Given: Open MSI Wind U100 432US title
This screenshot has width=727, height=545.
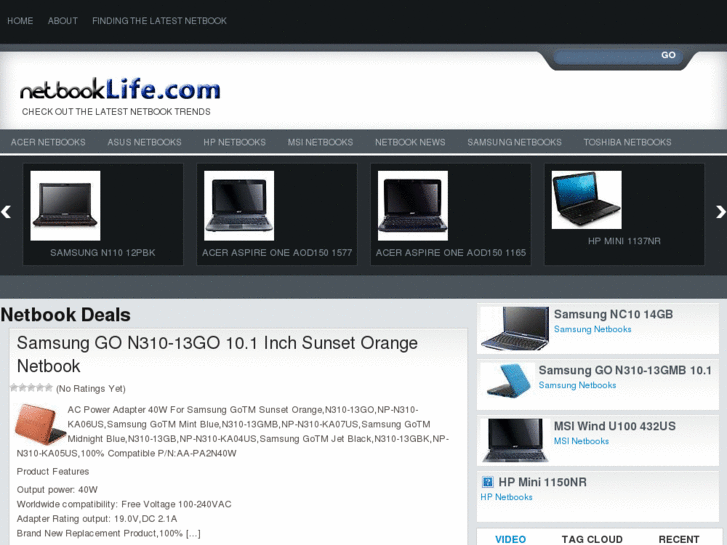Looking at the screenshot, I should click(615, 426).
